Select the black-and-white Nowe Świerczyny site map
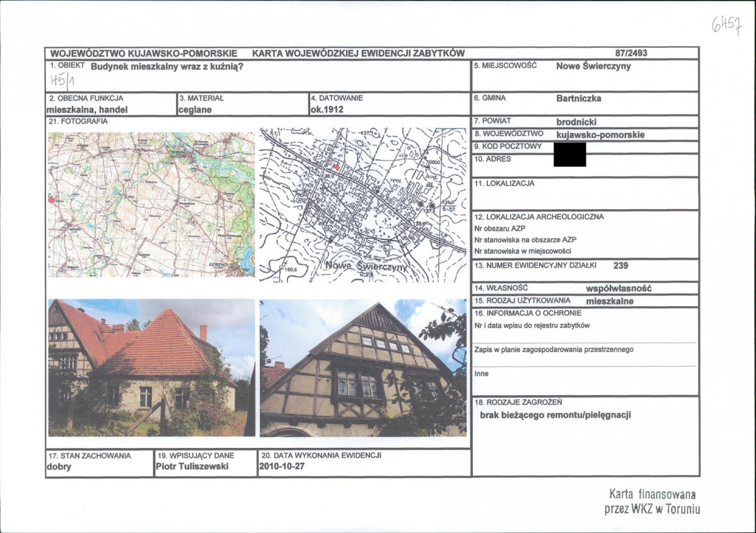This screenshot has width=756, height=533. coord(363,205)
